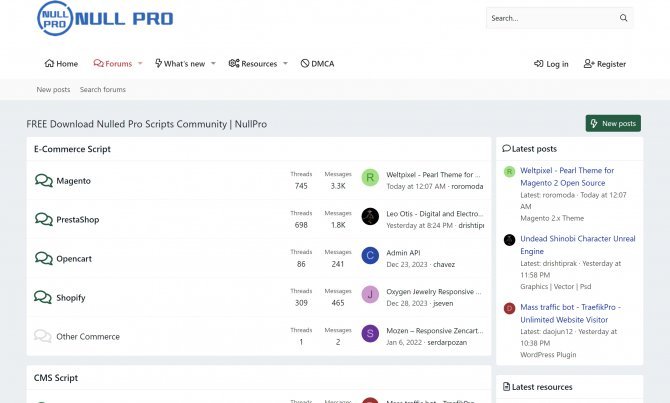
Task: Open the Magento forum
Action: 73,181
